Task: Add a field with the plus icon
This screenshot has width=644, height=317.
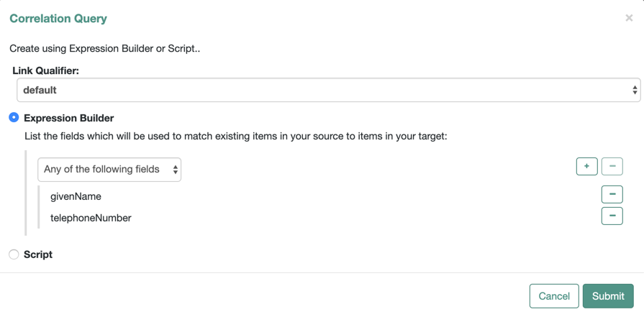Action: coord(586,166)
